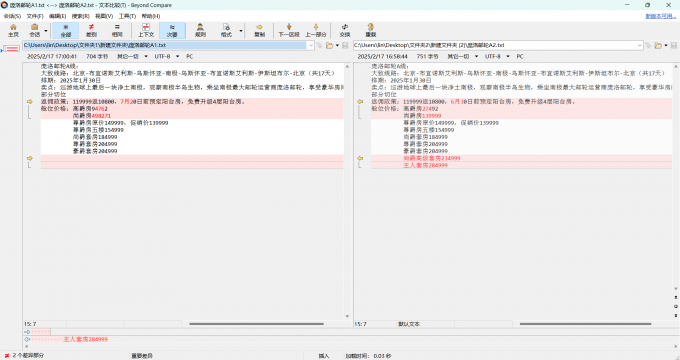Viewport: 680px width, 360px height.
Task: Click the browse icon beside the right path
Action: point(648,45)
